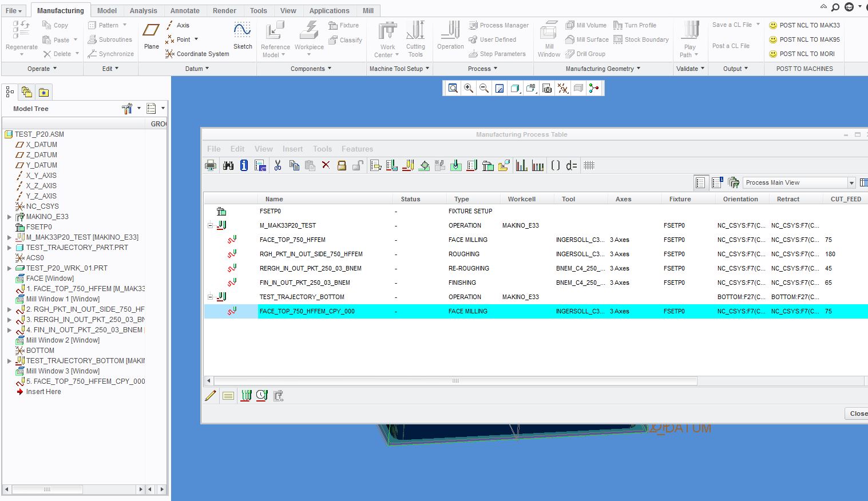Open the Components group dropdown

pos(311,69)
